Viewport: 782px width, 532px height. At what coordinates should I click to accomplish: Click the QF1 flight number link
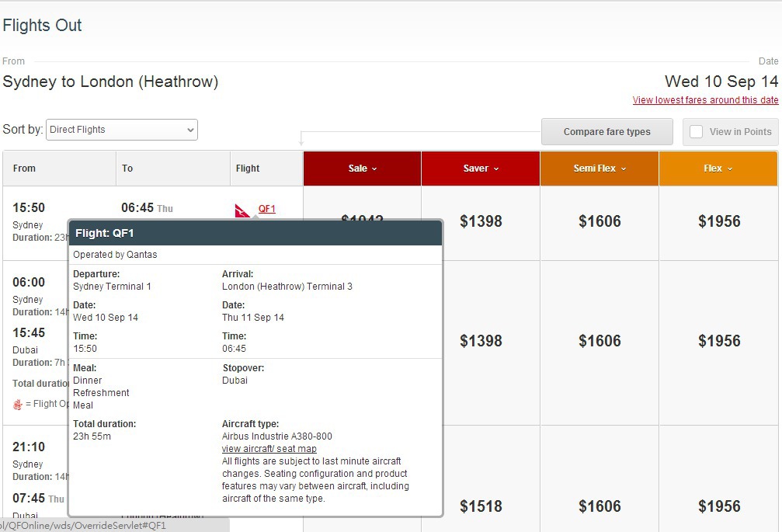coord(266,209)
